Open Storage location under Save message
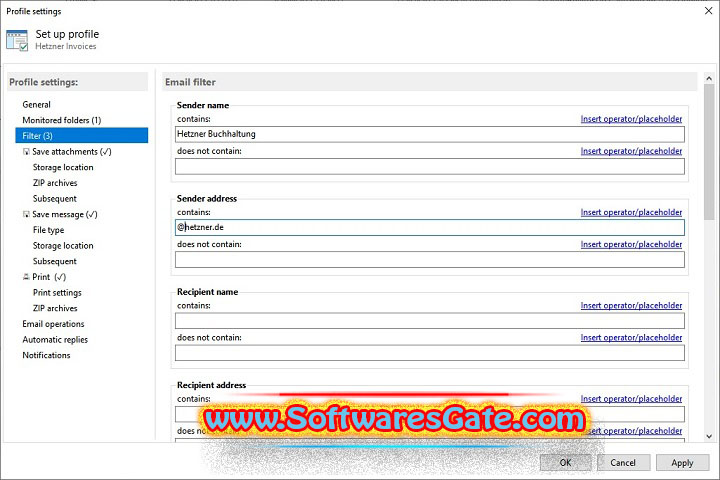The image size is (720, 480). [x=63, y=246]
